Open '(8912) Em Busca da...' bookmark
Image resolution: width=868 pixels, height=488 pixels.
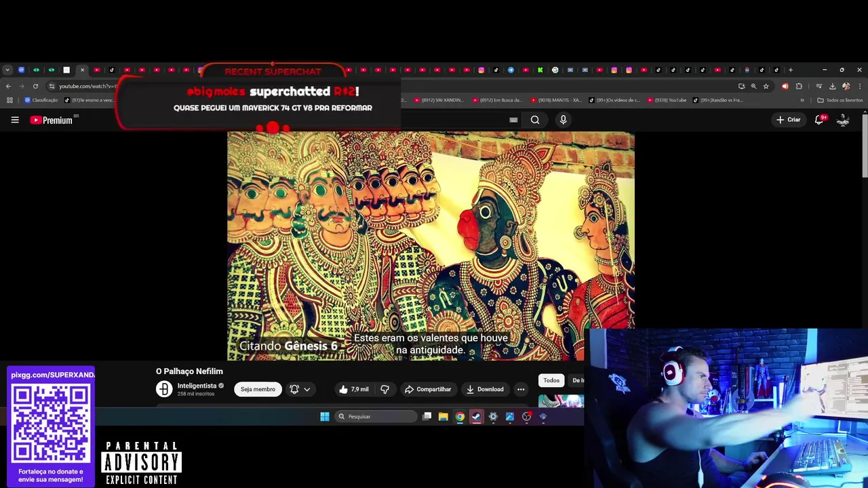click(497, 100)
